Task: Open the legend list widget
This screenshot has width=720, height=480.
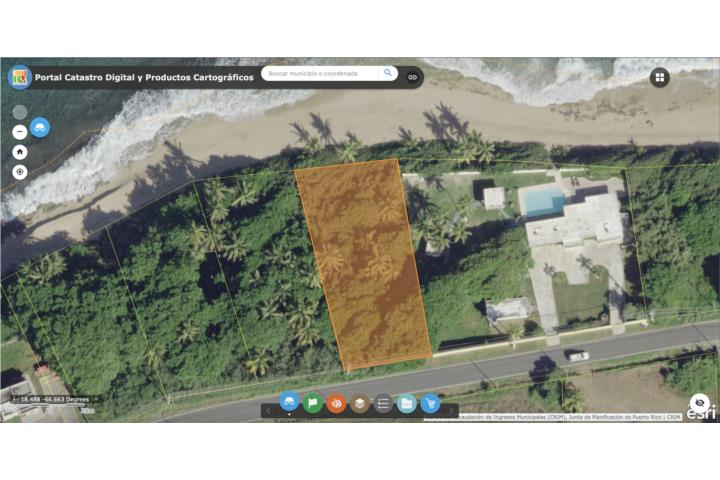Action: (383, 403)
